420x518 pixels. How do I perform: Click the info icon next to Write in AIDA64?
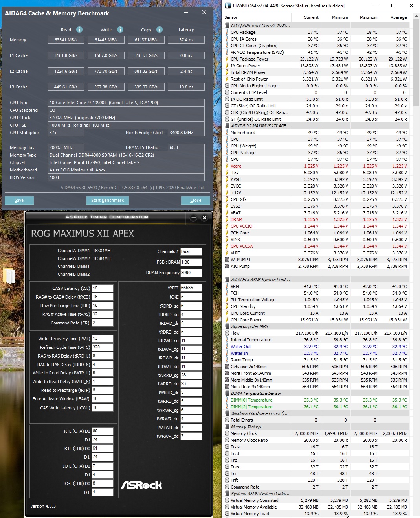click(x=120, y=29)
